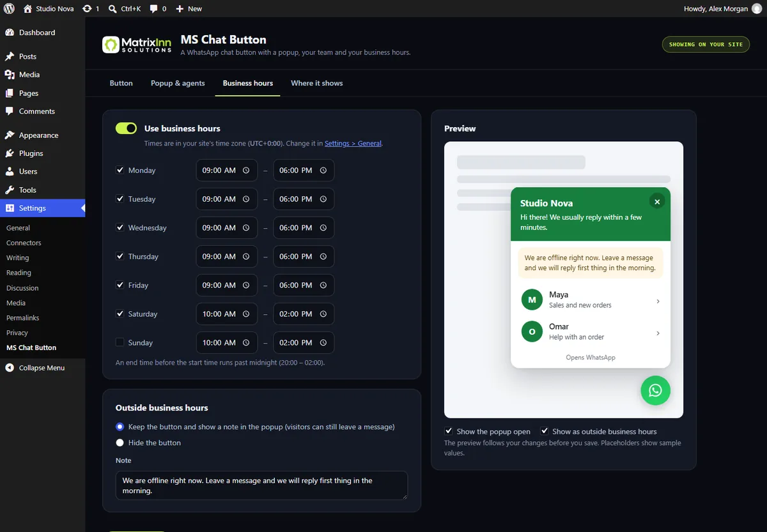The width and height of the screenshot is (767, 532).
Task: Click the green WhatsApp floating button
Action: (x=655, y=390)
